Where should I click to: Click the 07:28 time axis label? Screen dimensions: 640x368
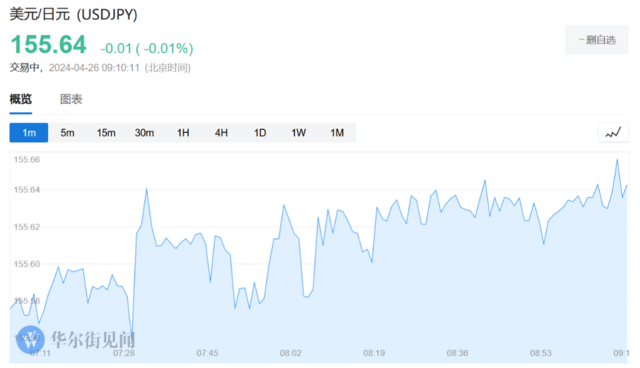[x=124, y=353]
